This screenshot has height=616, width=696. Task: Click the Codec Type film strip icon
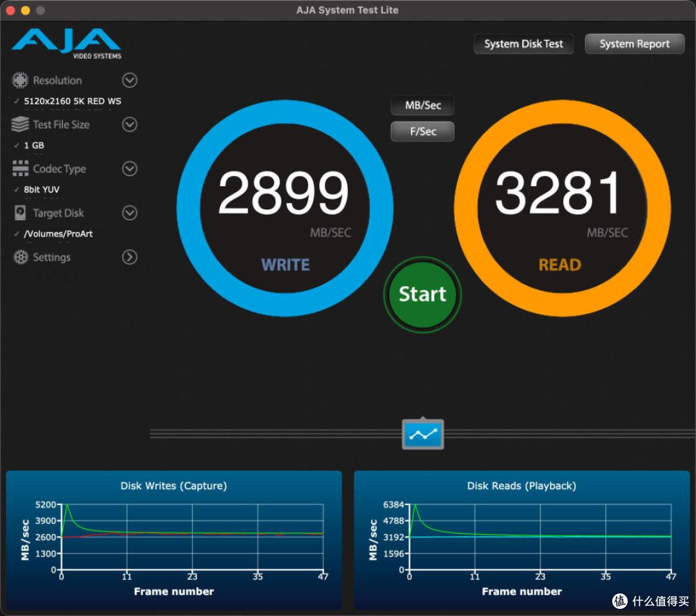pos(21,168)
